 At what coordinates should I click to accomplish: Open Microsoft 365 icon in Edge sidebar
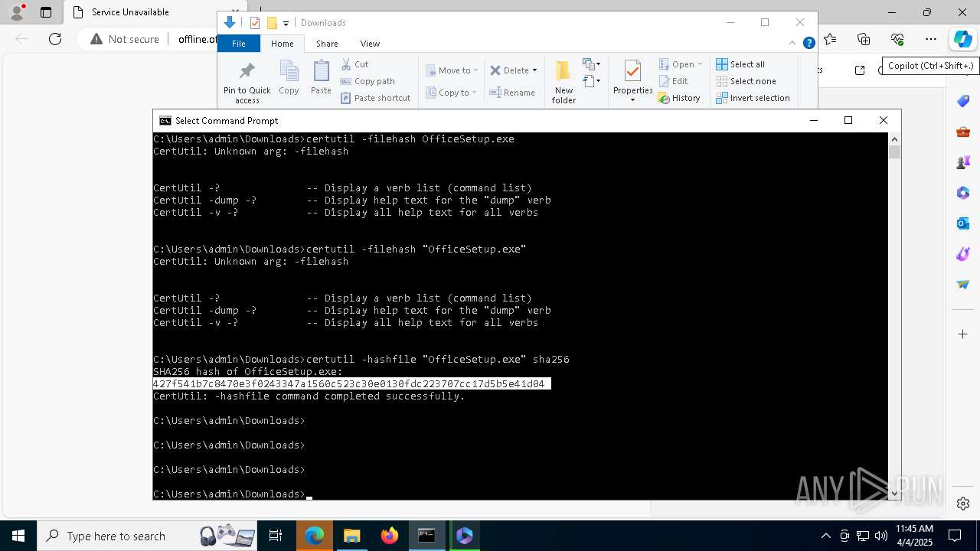[963, 193]
